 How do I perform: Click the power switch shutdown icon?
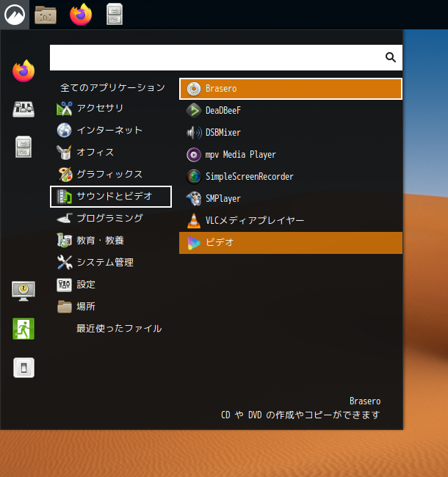pyautogui.click(x=24, y=368)
